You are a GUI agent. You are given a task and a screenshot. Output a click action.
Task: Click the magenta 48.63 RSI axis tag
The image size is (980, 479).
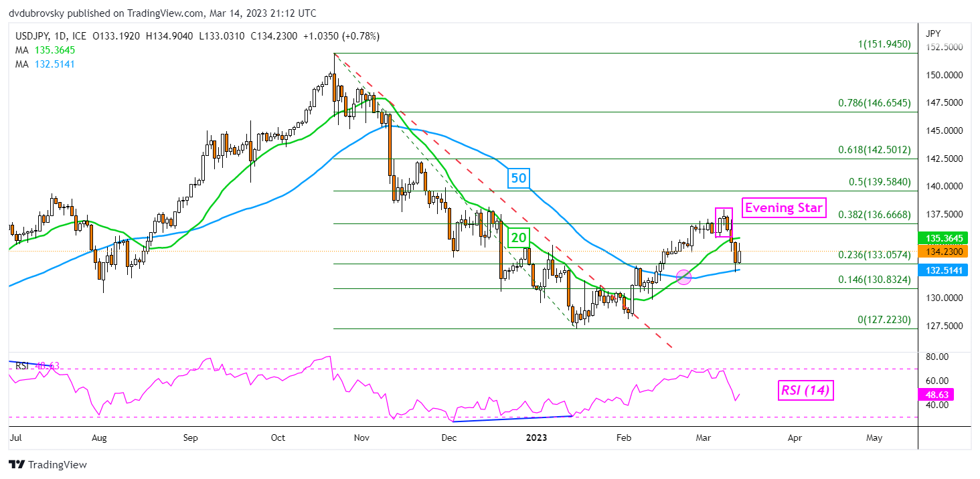click(x=936, y=395)
